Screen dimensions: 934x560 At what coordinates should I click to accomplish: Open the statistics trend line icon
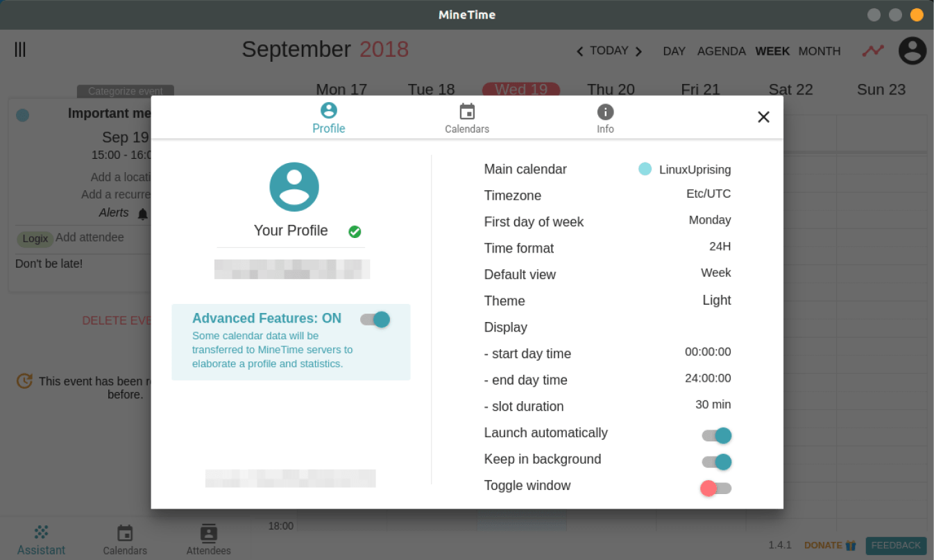[872, 51]
